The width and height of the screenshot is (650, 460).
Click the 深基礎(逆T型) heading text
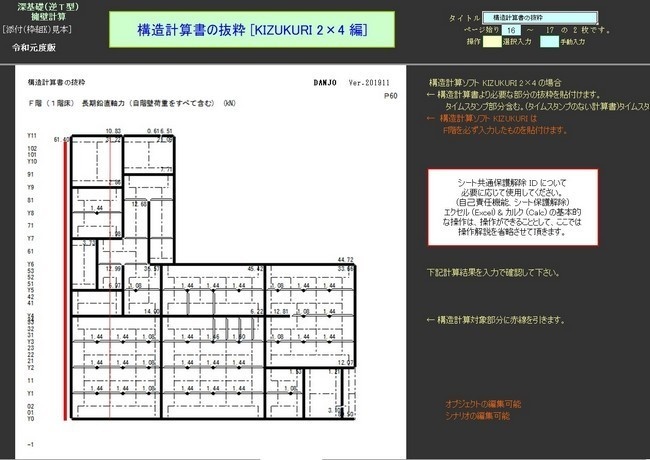point(49,7)
